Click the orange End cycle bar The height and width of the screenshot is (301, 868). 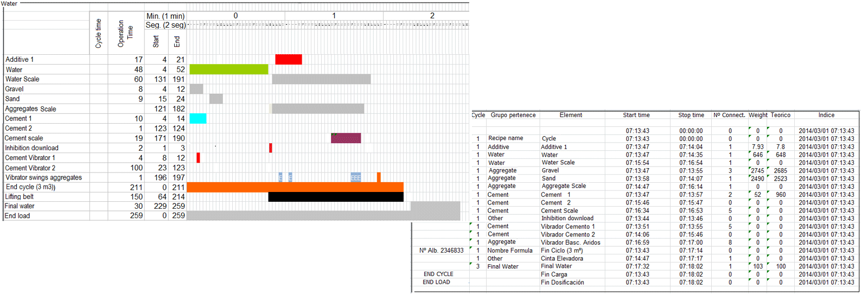(295, 187)
